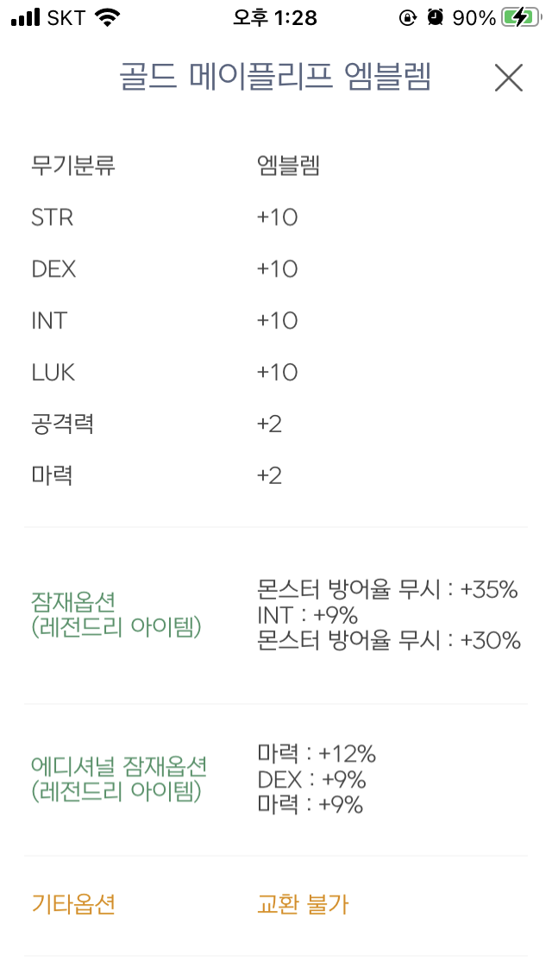Tap the 오후 1:28 clock
Screen dimensions: 552x980
[x=275, y=17]
